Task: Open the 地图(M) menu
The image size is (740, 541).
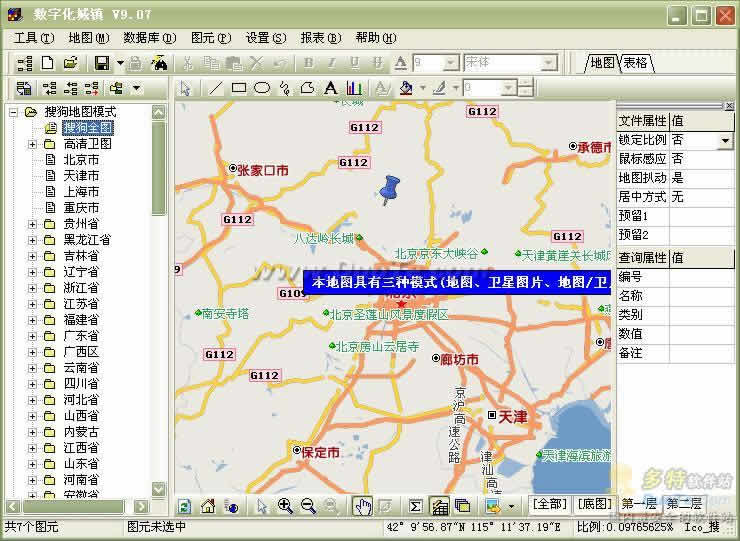Action: tap(88, 38)
